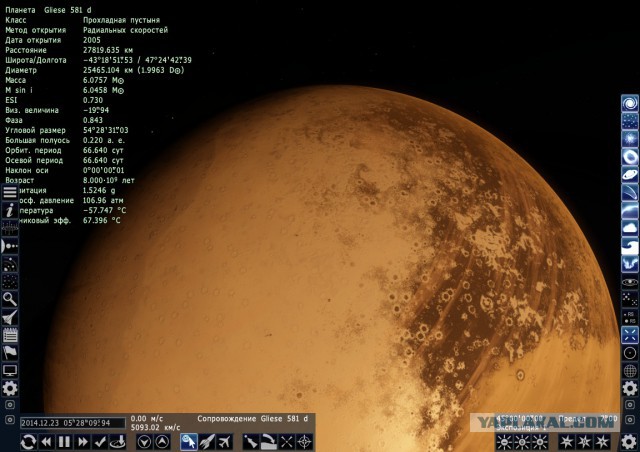The height and width of the screenshot is (452, 640).
Task: Switch to airplane flight mode
Action: pos(224,442)
